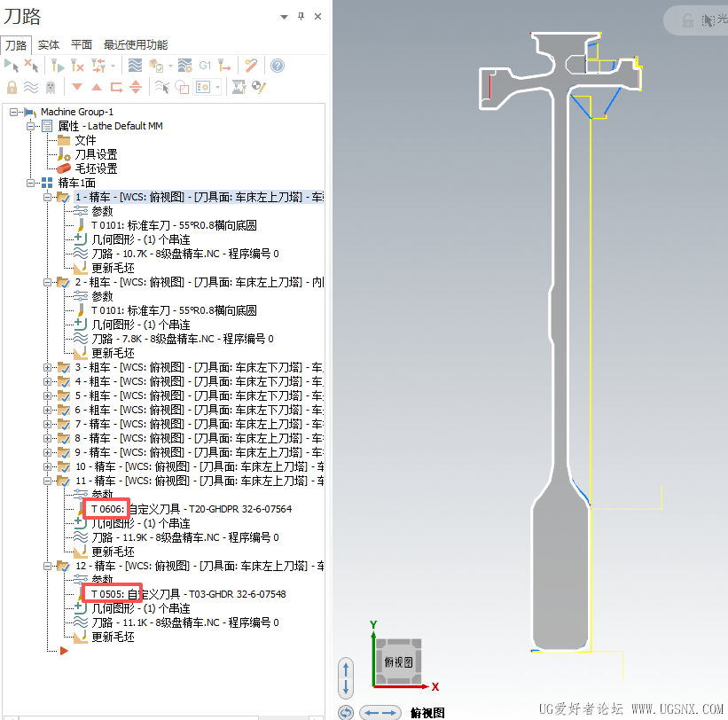Open Simulator options icon
This screenshot has width=728, height=720.
pos(184,66)
